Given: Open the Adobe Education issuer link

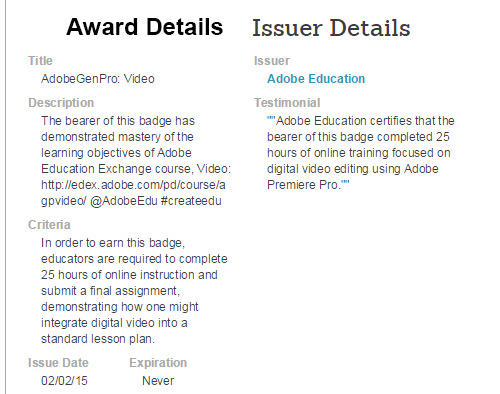Looking at the screenshot, I should 316,79.
